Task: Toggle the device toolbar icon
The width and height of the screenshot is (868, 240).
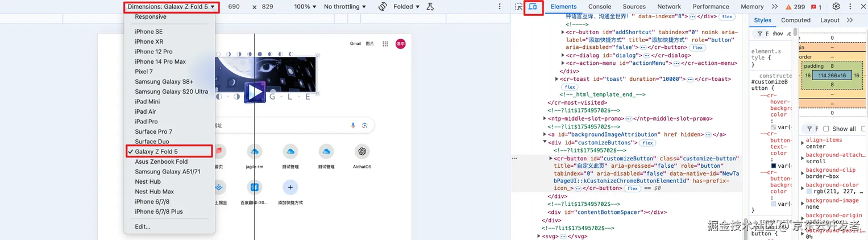Action: point(533,7)
